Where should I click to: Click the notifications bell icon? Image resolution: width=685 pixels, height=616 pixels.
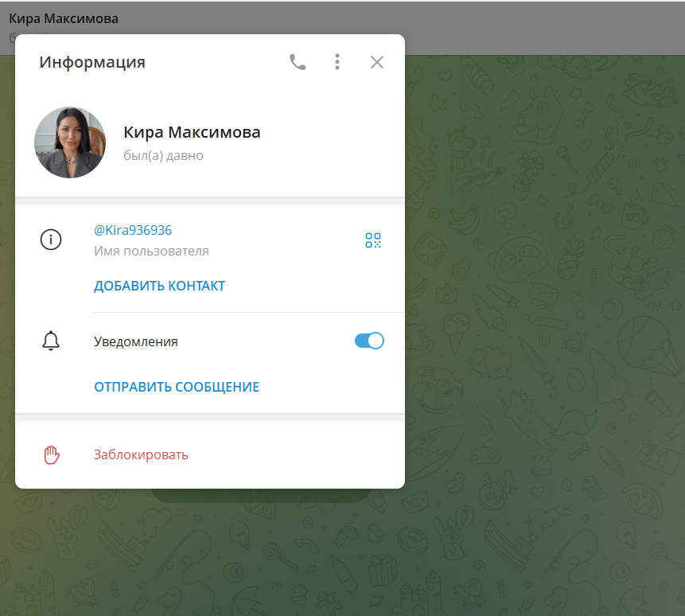coord(51,340)
